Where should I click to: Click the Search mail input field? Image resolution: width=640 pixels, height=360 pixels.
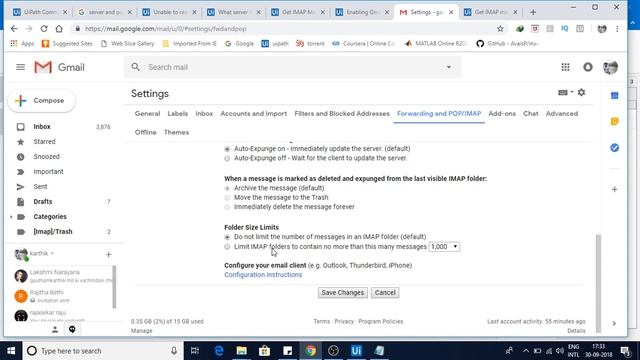tap(293, 67)
